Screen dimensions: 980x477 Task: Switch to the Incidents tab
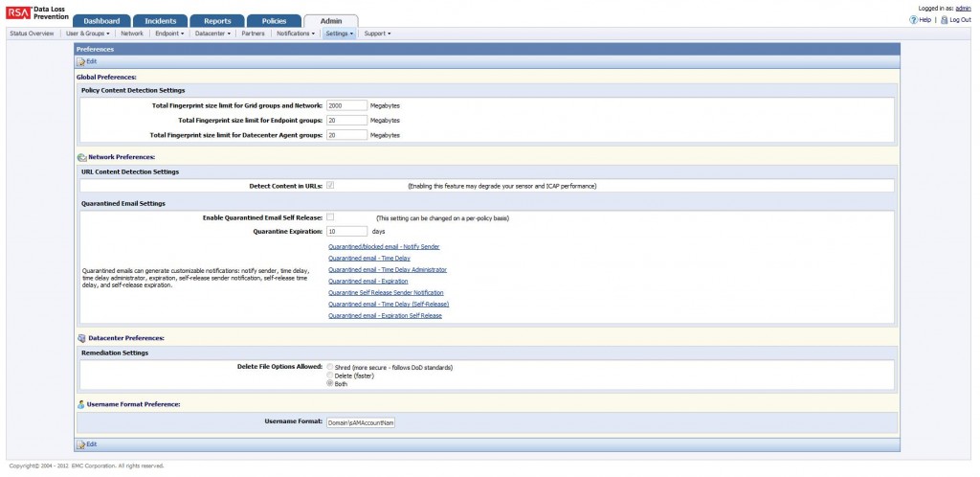point(160,21)
